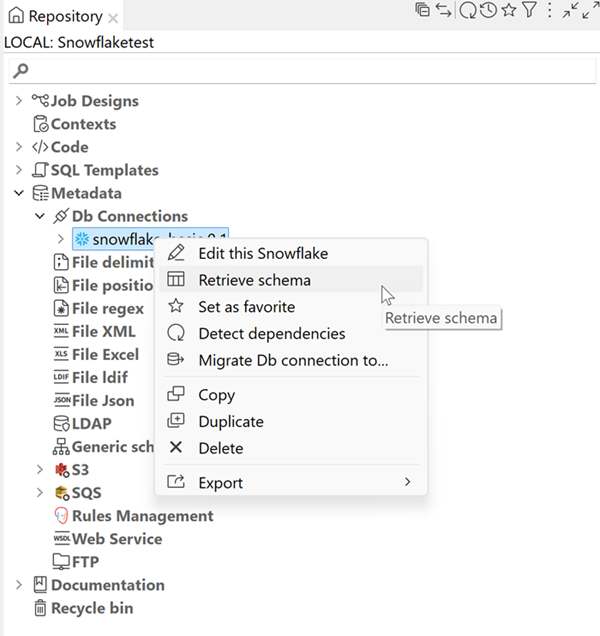This screenshot has width=600, height=636.
Task: Expand the S3 node
Action: [40, 470]
